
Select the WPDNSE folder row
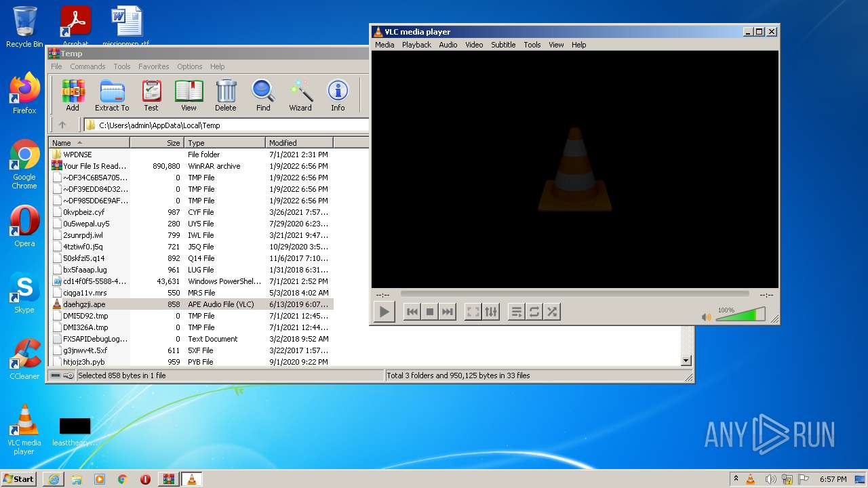[x=191, y=155]
